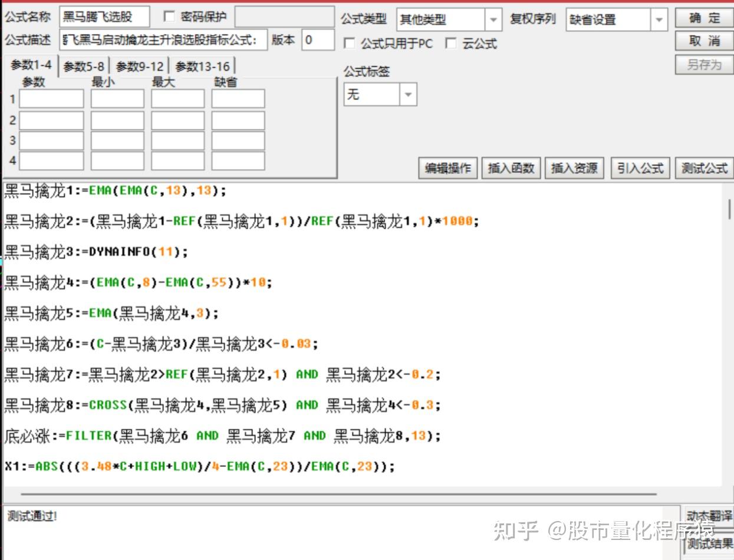Toggle the 密码保护 password protection checkbox
The height and width of the screenshot is (560, 734).
(x=169, y=17)
